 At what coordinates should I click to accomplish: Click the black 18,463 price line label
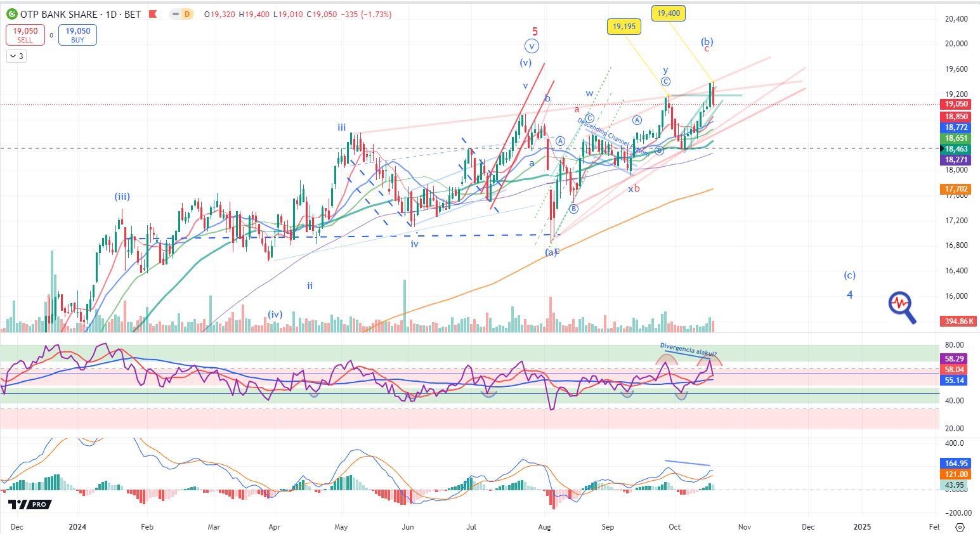pos(957,149)
